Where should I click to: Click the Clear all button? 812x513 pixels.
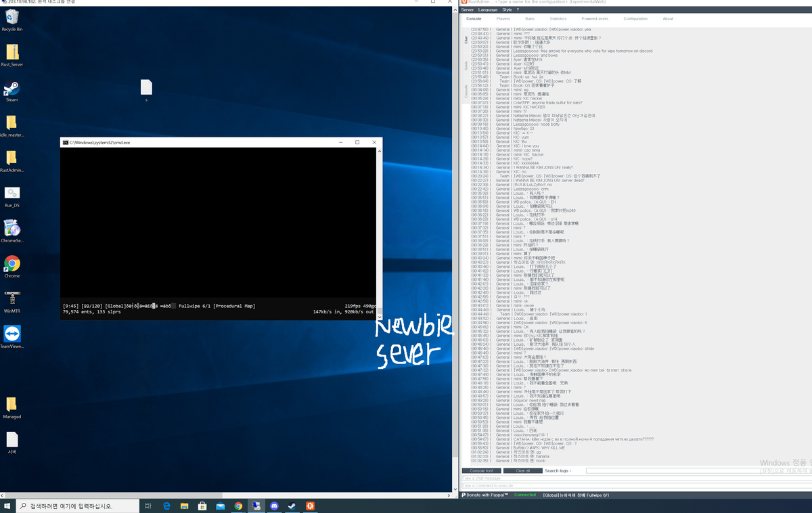(x=522, y=471)
